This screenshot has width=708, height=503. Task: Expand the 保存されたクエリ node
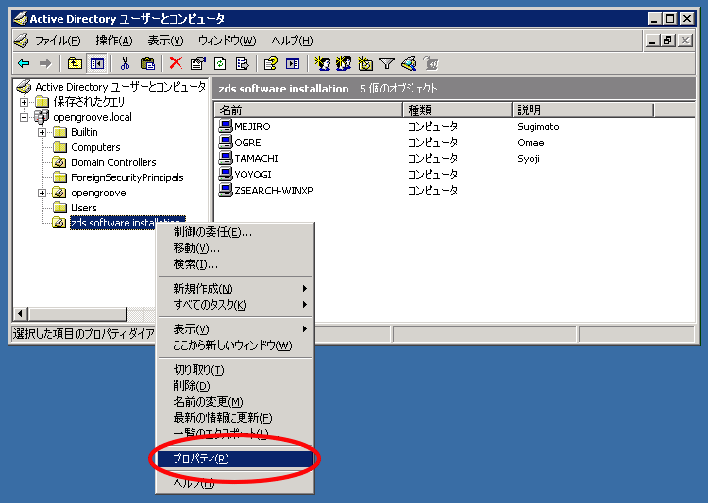24,102
